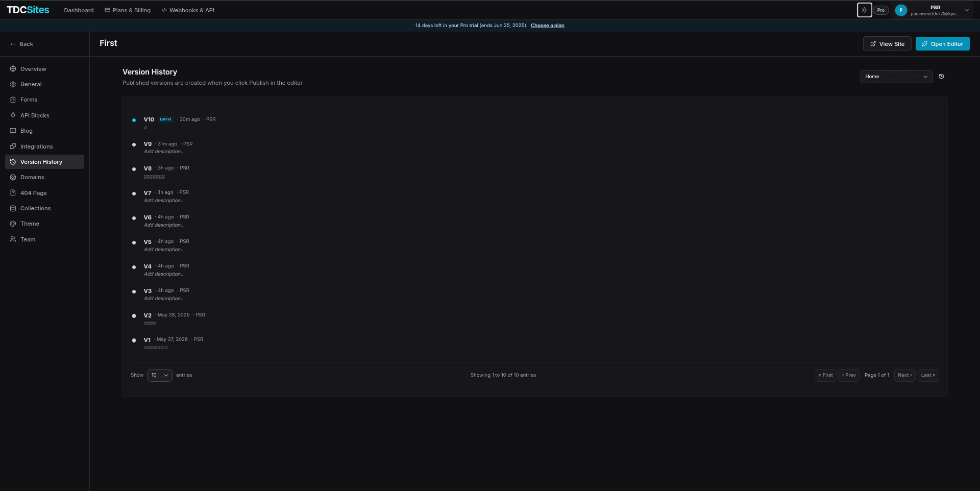Click the V2 description 'dddd'
The image size is (980, 491).
[150, 323]
